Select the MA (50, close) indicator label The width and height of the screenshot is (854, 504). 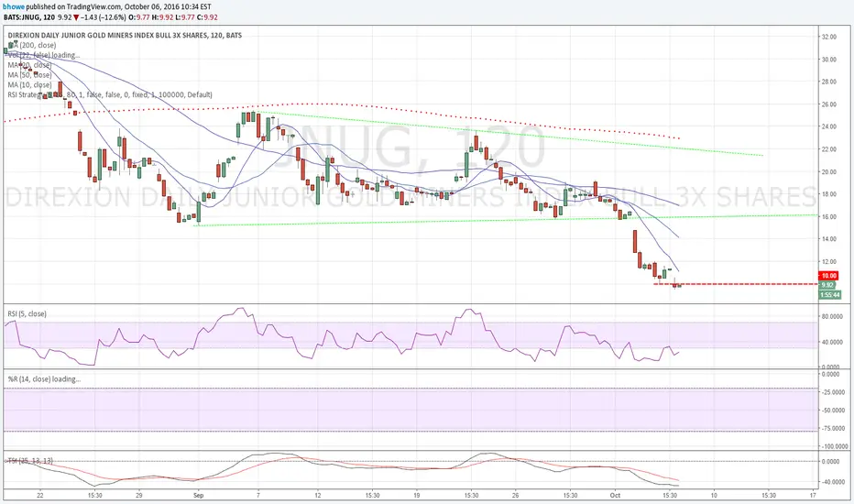tap(29, 74)
